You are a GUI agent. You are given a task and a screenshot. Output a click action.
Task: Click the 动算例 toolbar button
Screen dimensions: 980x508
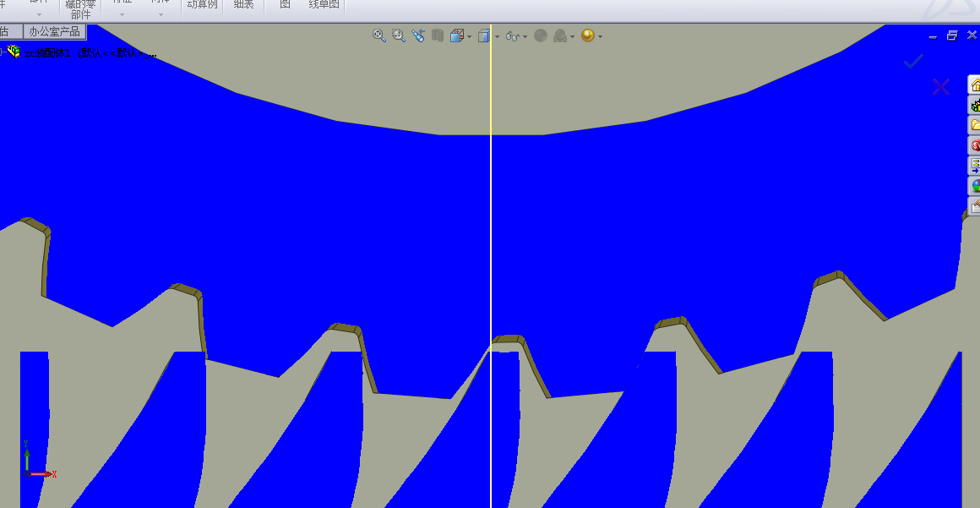point(202,4)
